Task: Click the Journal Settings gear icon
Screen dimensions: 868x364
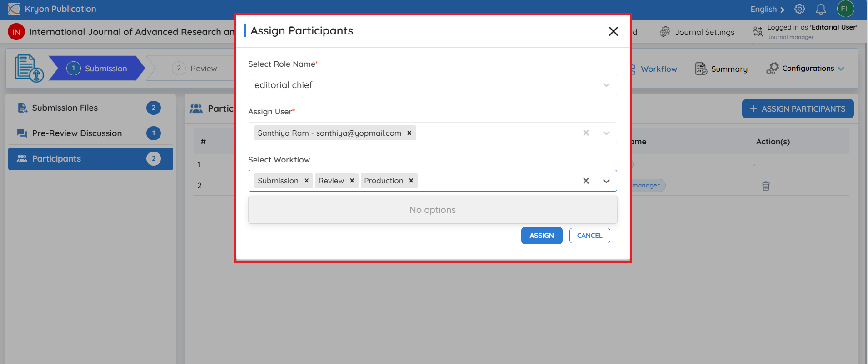Action: tap(665, 32)
